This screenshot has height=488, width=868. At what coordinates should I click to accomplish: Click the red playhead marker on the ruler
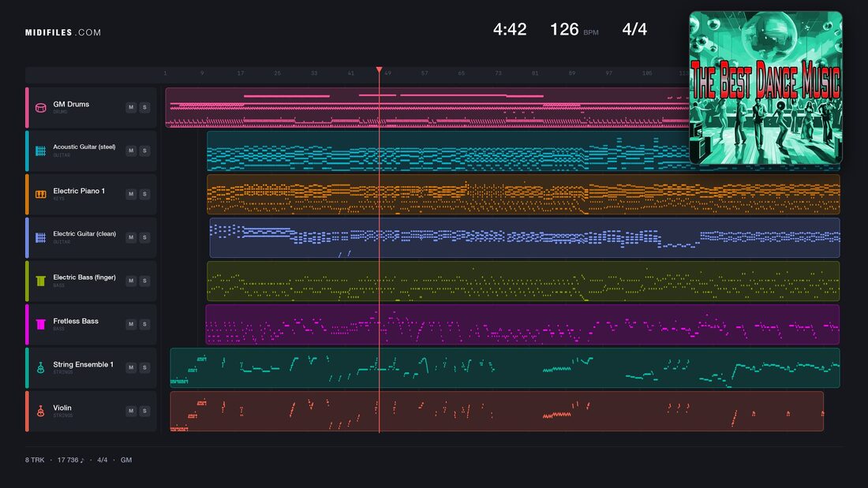[380, 70]
